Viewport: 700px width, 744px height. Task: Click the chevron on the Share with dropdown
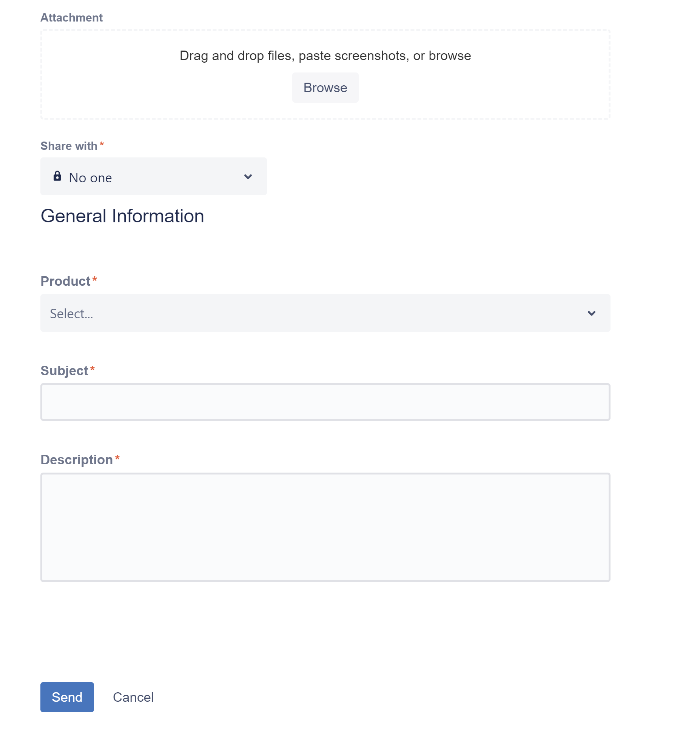click(x=248, y=176)
